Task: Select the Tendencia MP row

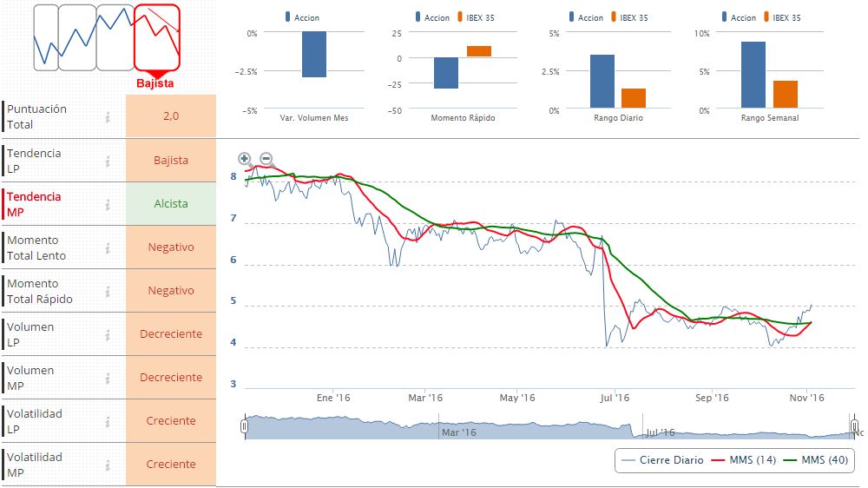Action: click(x=108, y=204)
